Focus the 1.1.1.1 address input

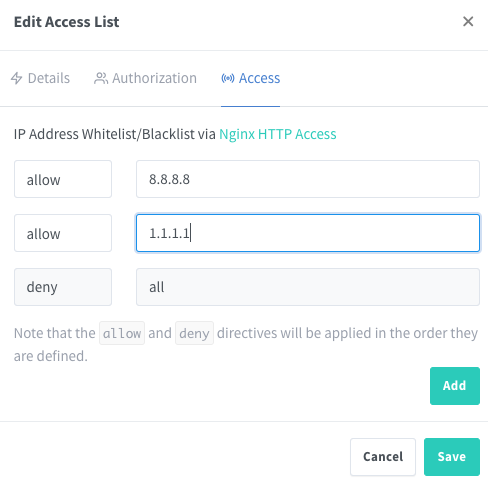tap(308, 233)
